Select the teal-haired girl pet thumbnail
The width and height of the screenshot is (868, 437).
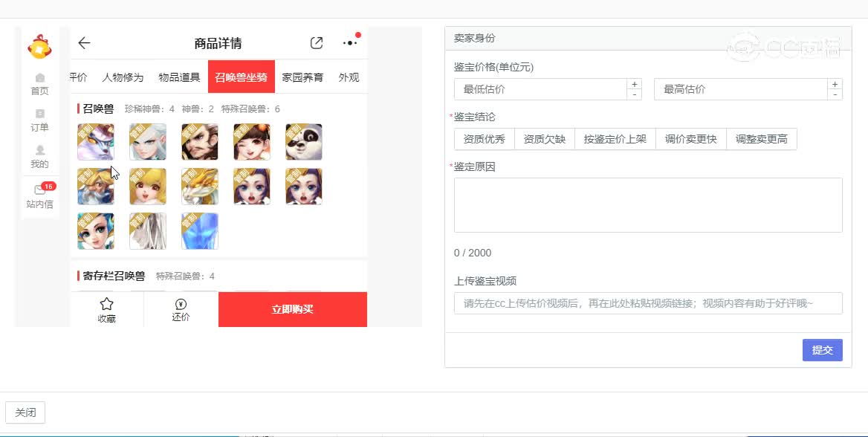click(96, 231)
